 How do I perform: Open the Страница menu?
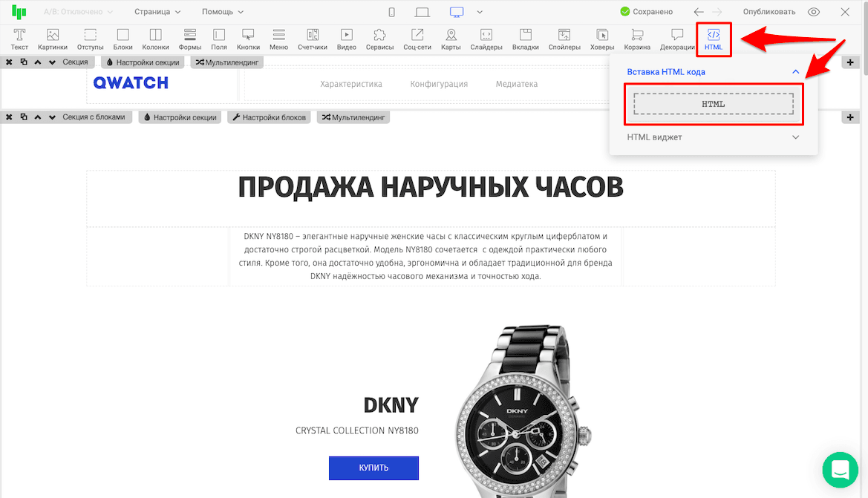coord(157,12)
